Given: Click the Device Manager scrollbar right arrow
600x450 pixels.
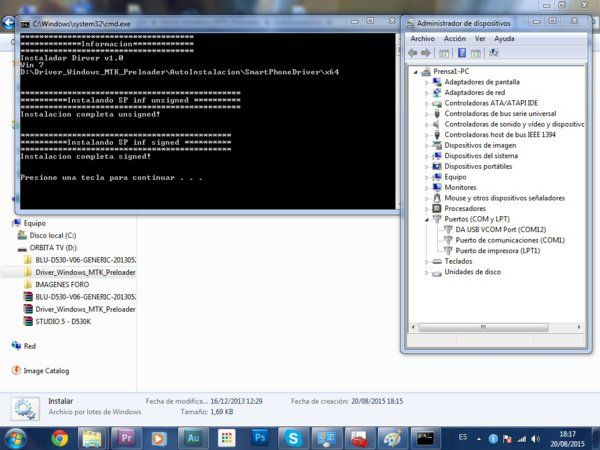Looking at the screenshot, I should coord(579,327).
